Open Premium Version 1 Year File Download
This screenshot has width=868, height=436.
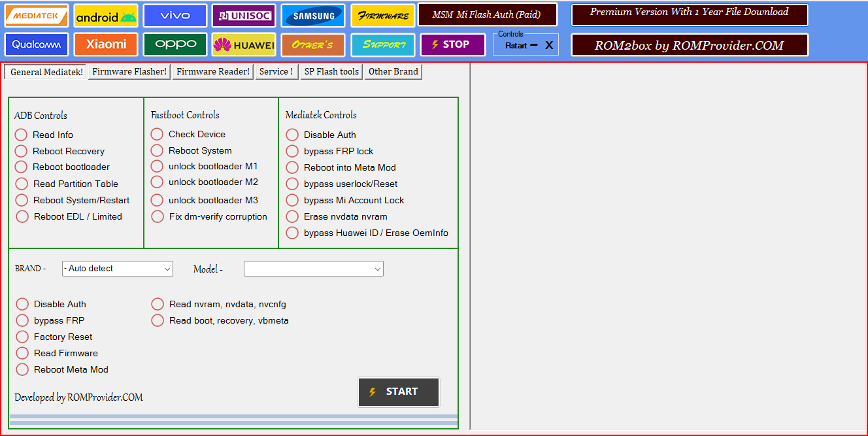(x=690, y=14)
